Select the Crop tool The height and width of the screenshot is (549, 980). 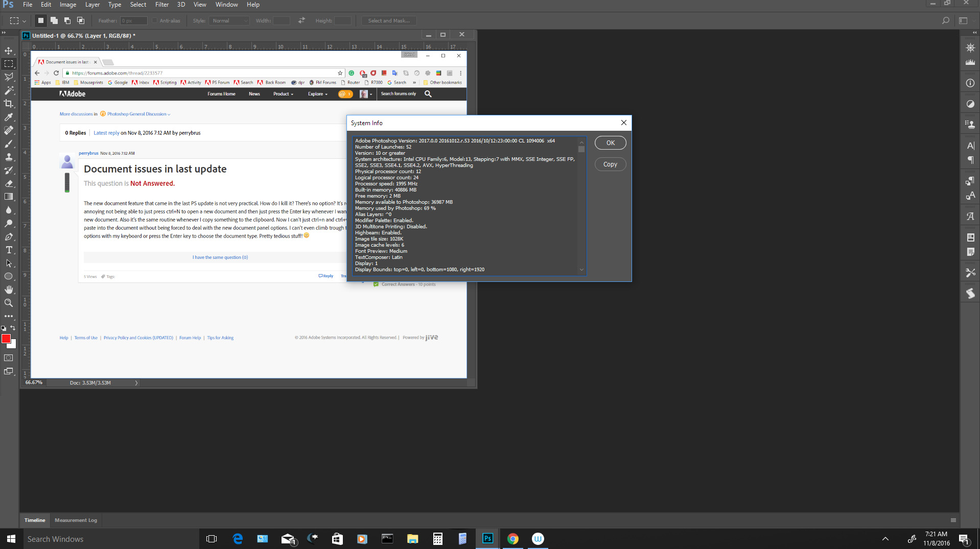pyautogui.click(x=9, y=104)
